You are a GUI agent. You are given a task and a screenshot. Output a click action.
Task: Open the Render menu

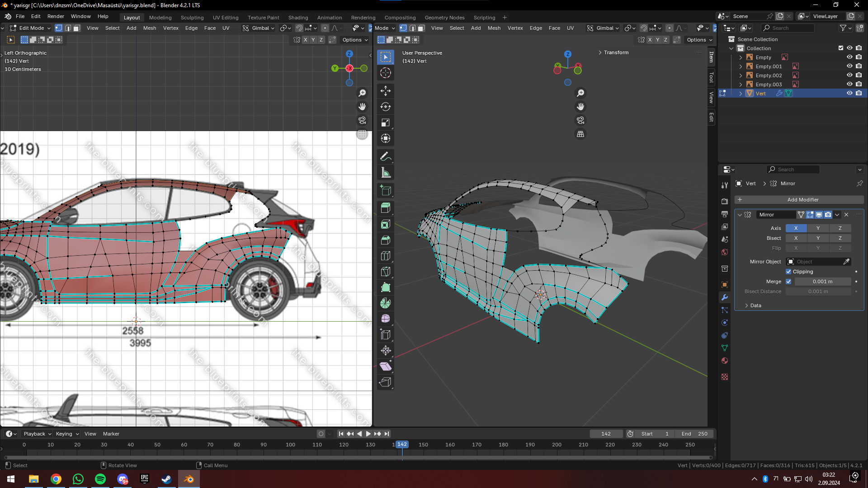click(x=56, y=16)
